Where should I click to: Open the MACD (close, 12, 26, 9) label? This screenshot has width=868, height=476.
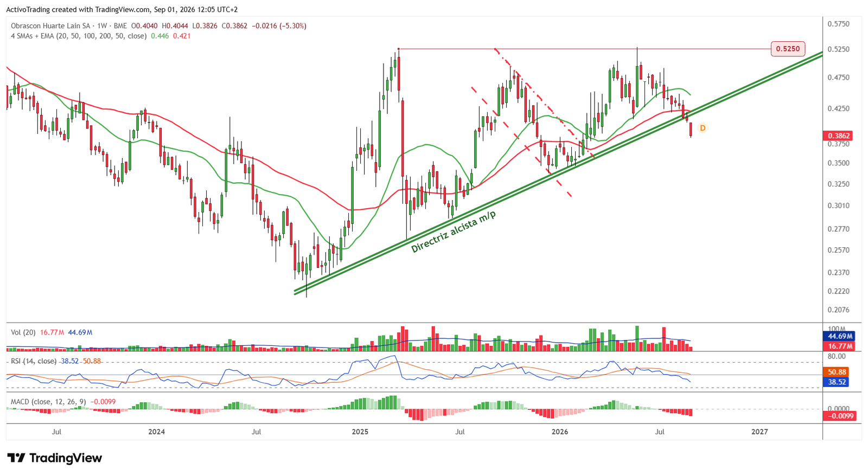48,402
